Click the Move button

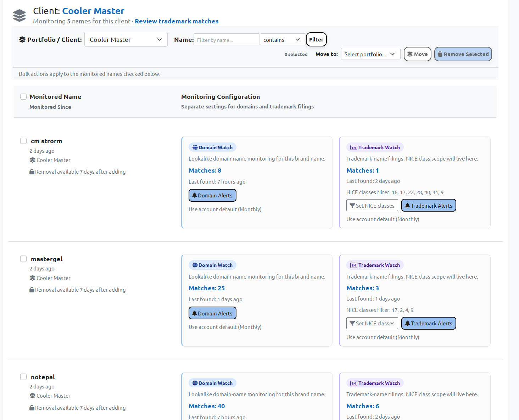pos(418,54)
